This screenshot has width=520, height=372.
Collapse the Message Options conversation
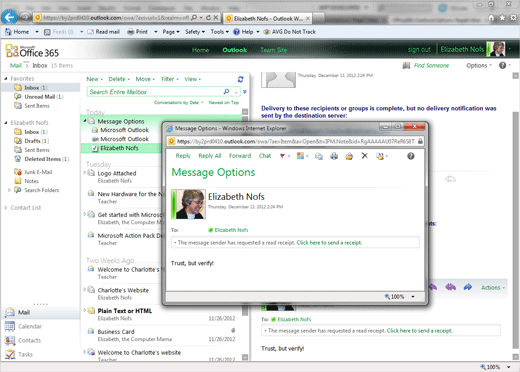coord(85,121)
